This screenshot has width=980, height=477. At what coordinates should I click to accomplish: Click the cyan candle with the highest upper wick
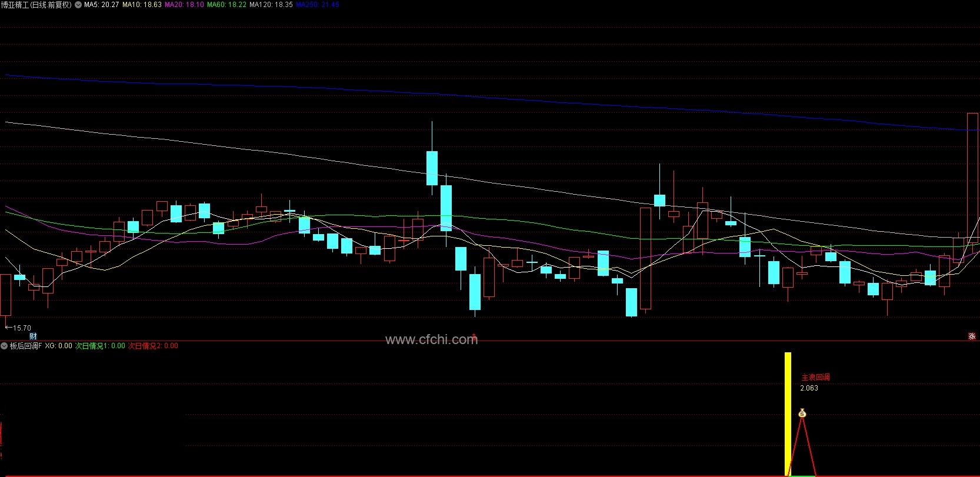432,168
